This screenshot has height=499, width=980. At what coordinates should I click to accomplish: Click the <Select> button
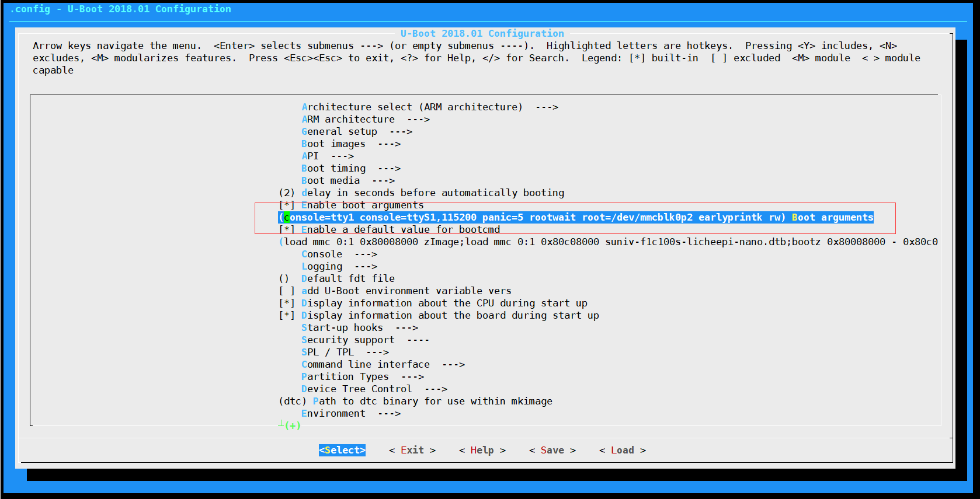coord(342,450)
